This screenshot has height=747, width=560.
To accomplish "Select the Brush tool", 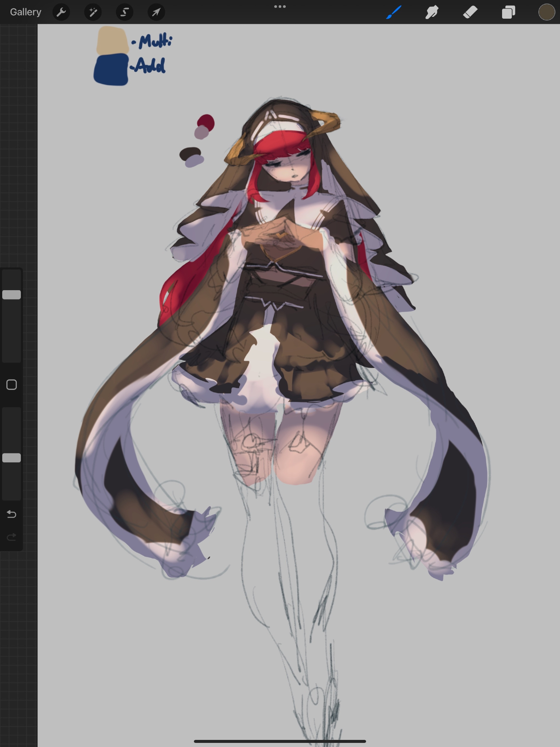I will pyautogui.click(x=394, y=12).
